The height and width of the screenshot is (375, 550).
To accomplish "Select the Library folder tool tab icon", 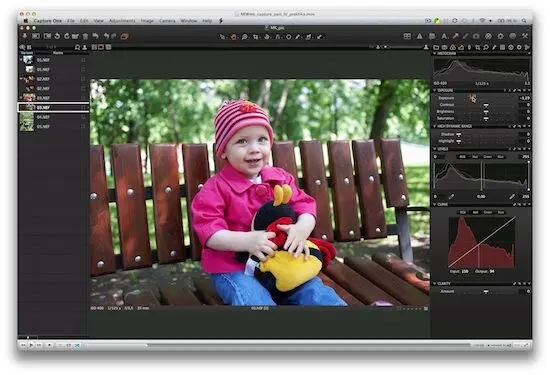I will [x=436, y=47].
